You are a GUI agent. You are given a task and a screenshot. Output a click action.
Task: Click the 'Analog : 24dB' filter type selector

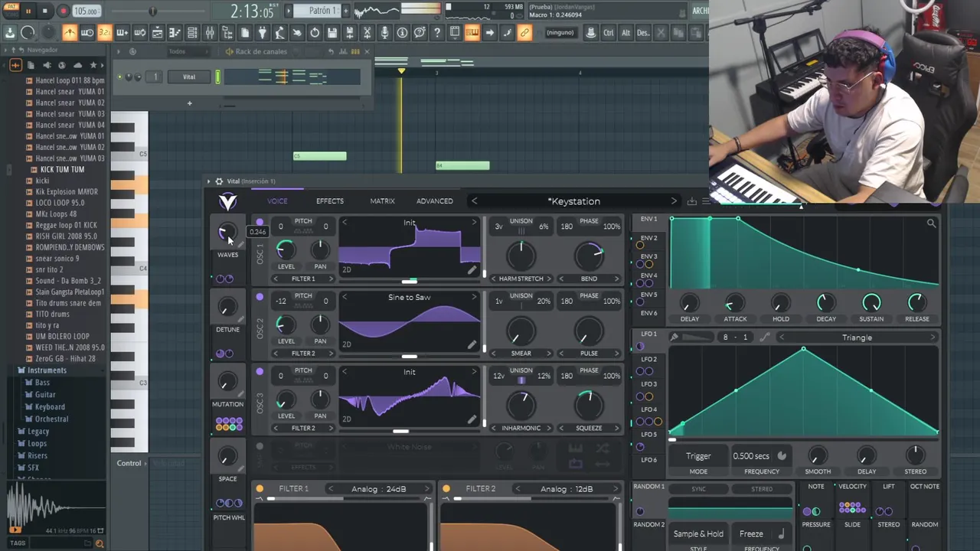coord(378,489)
